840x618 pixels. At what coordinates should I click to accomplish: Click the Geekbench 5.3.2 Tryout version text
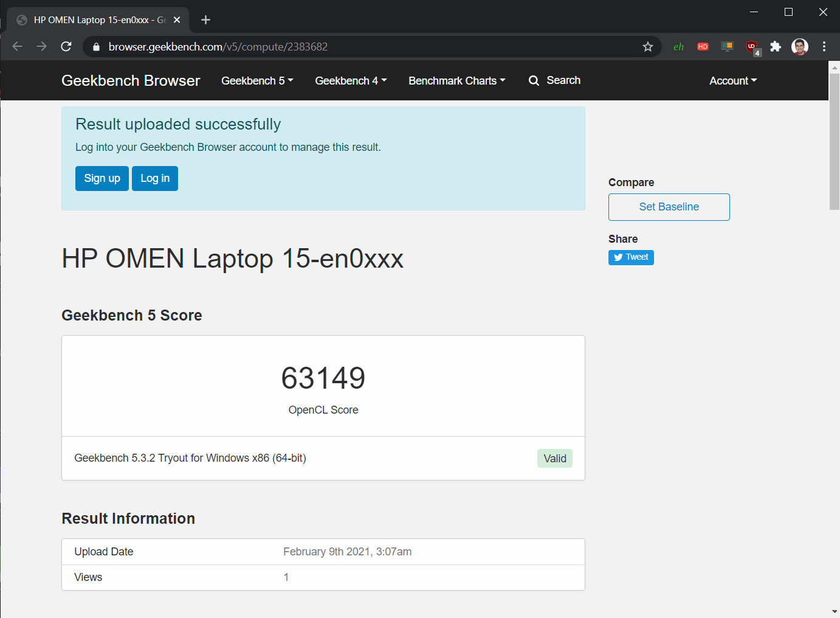pos(190,458)
